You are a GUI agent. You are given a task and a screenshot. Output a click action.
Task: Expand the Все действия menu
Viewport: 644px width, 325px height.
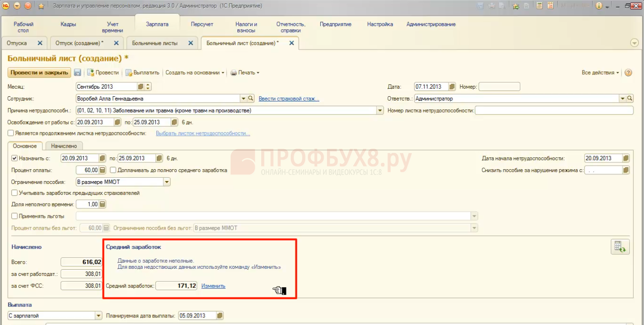coord(600,73)
